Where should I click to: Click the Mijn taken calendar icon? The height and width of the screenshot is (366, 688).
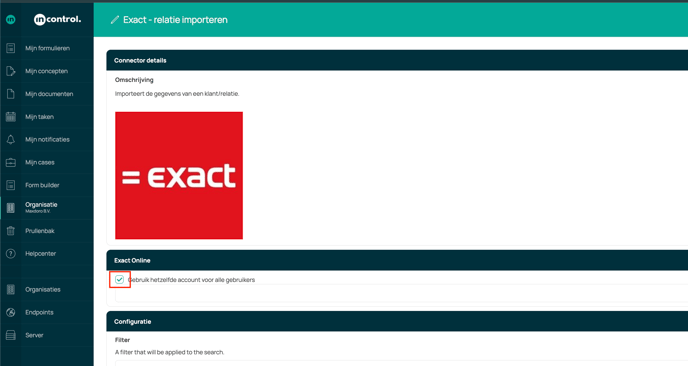[11, 117]
